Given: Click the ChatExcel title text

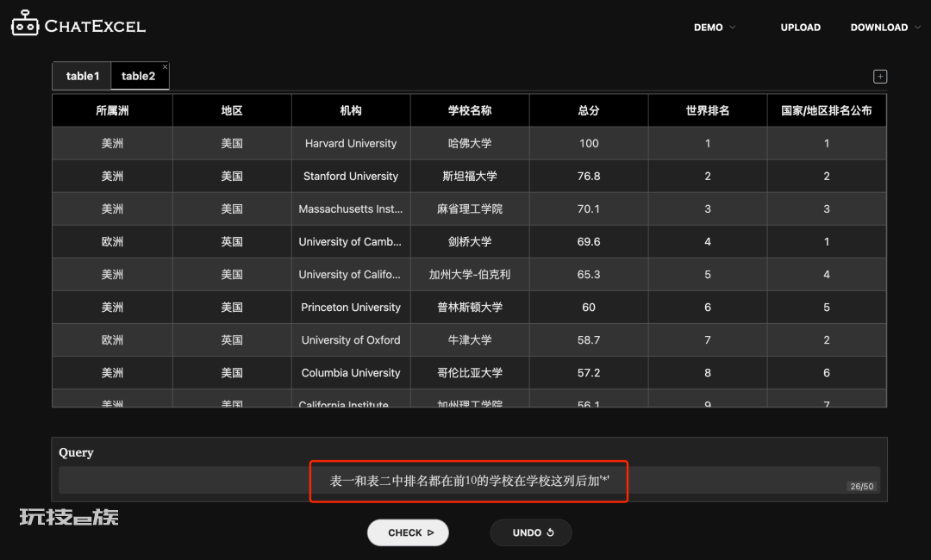Looking at the screenshot, I should (95, 26).
